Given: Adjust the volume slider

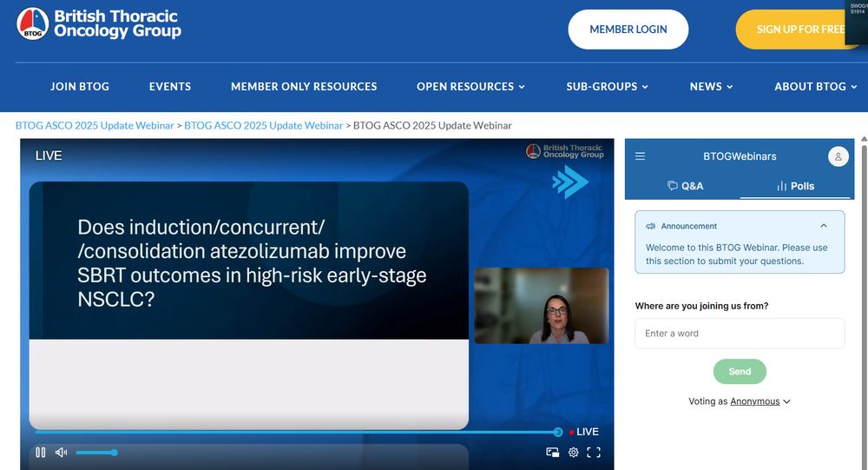Looking at the screenshot, I should click(x=96, y=453).
